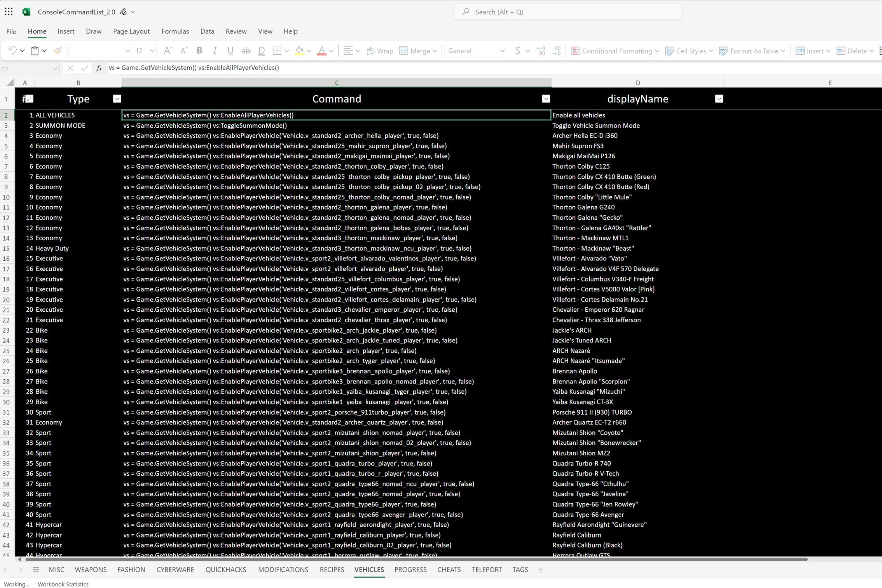This screenshot has width=882, height=588.
Task: Open the Type column filter dropdown
Action: coord(117,99)
